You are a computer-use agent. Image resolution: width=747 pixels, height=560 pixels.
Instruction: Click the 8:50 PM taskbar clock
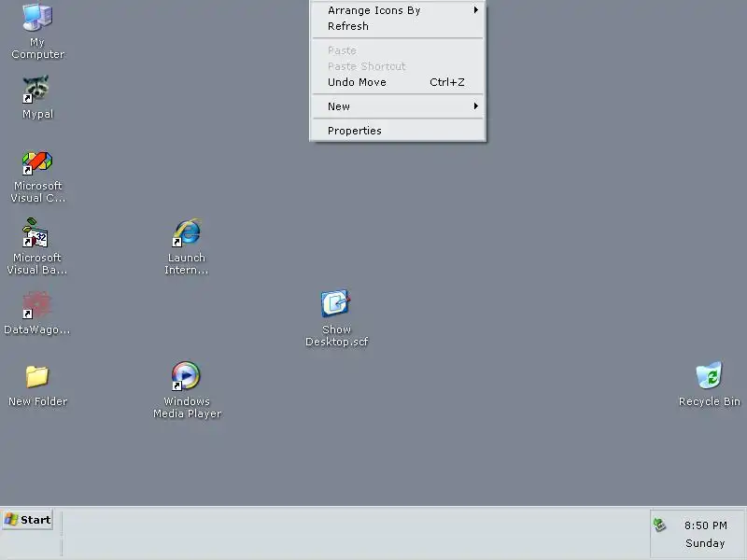706,525
